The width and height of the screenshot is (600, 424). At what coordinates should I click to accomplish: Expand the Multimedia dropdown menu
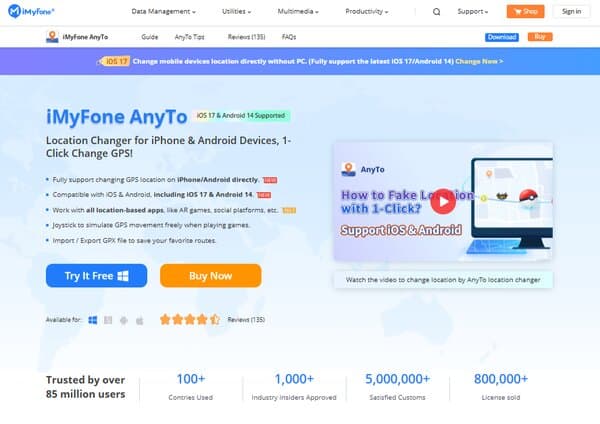(298, 11)
